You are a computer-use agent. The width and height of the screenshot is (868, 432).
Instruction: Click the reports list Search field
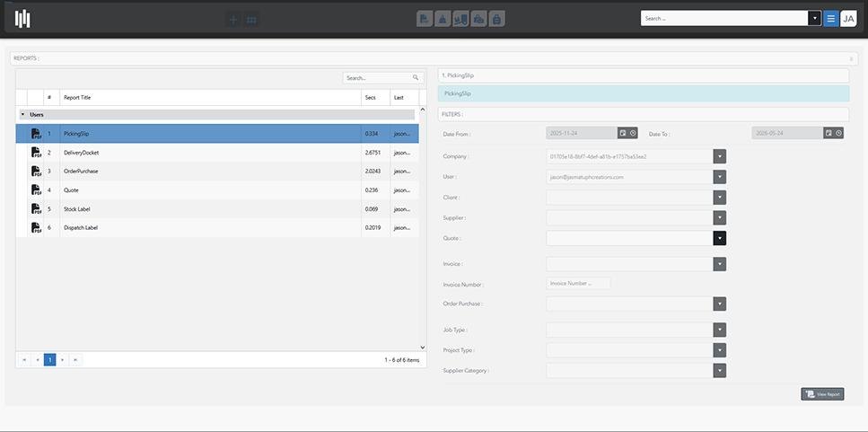[377, 78]
